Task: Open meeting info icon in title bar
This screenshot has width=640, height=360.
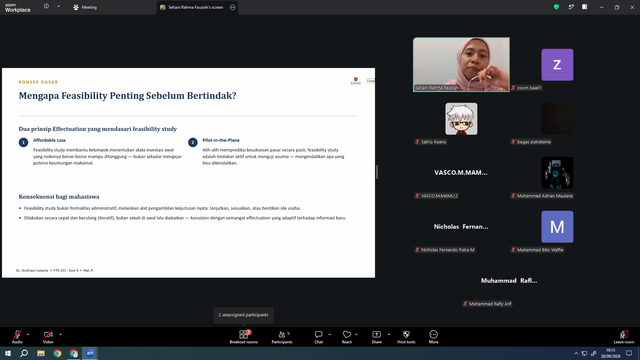Action: coord(47,7)
